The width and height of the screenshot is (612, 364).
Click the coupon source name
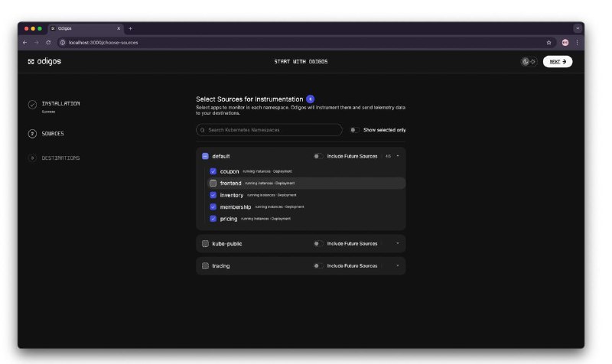(229, 171)
